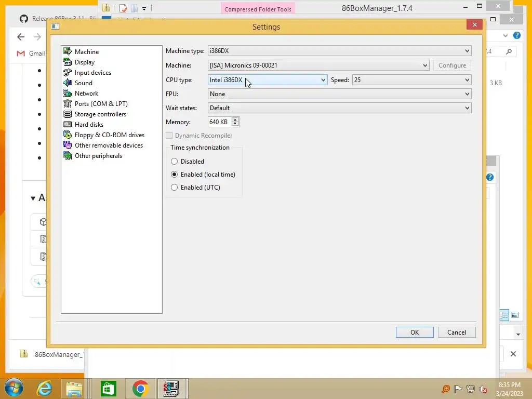Screen dimensions: 532x399
Task: Dismiss the Chrome downloads bar
Action: click(513, 354)
